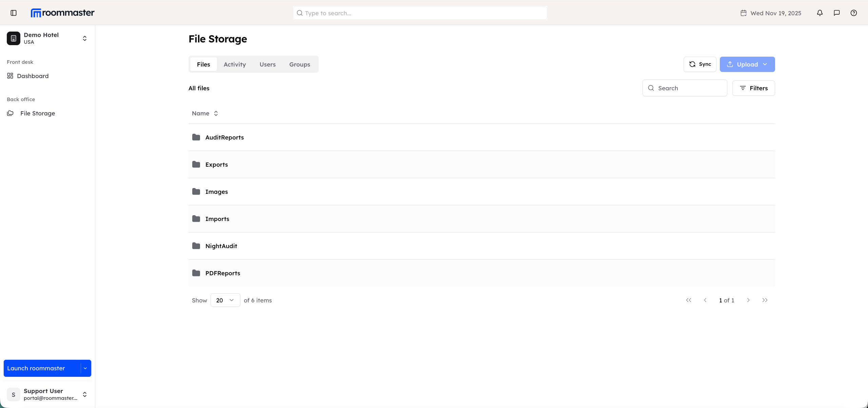868x408 pixels.
Task: Switch to the Activity tab
Action: coord(235,64)
